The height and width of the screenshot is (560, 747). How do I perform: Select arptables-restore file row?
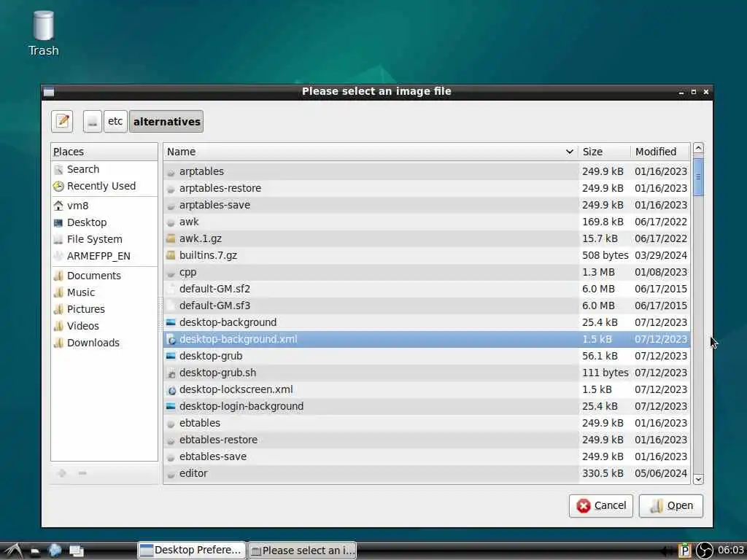426,188
